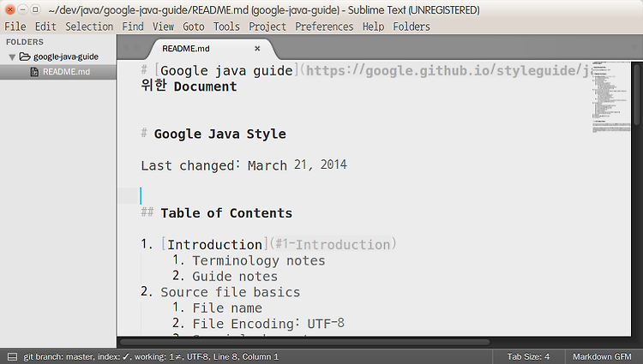Select google-java-guide folder name in sidebar

66,57
